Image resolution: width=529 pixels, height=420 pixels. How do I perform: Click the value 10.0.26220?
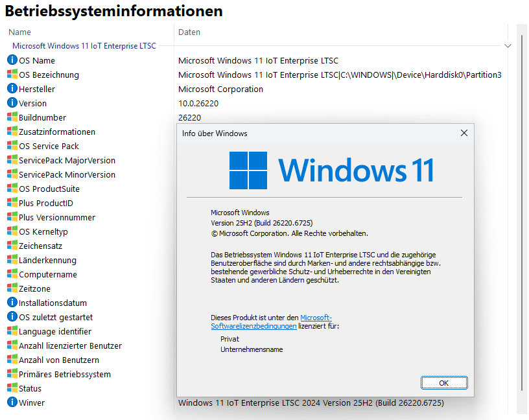(198, 103)
